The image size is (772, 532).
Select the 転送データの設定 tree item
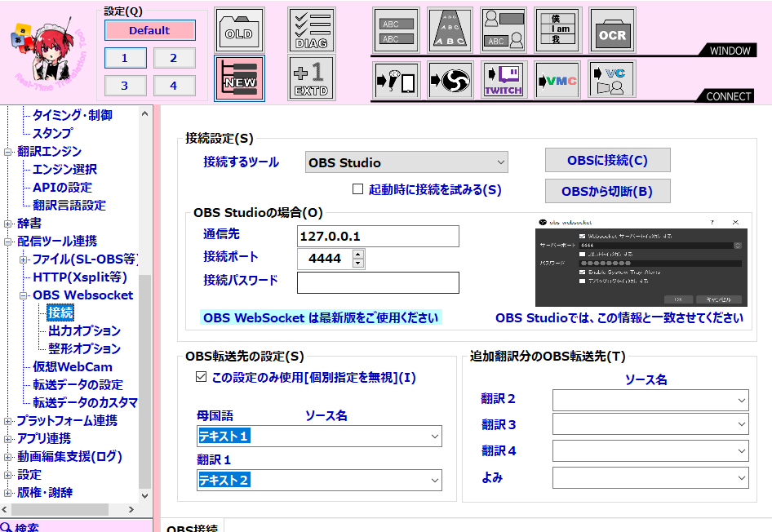pyautogui.click(x=78, y=385)
